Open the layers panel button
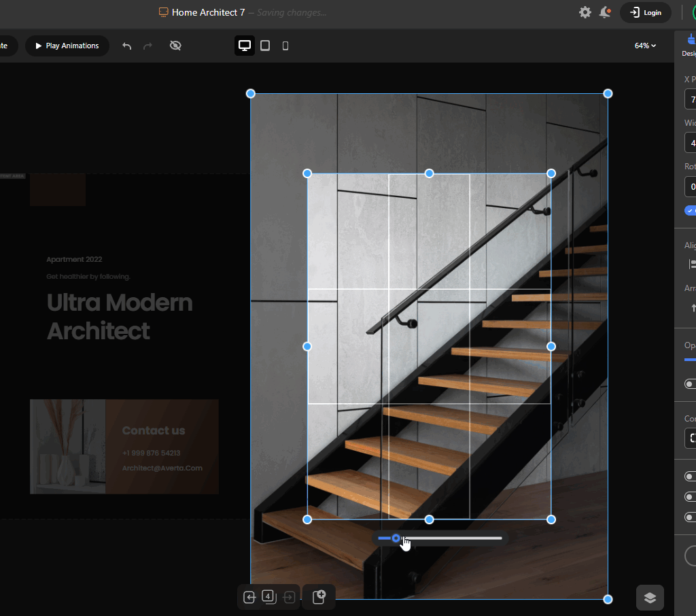696x616 pixels. (x=650, y=598)
